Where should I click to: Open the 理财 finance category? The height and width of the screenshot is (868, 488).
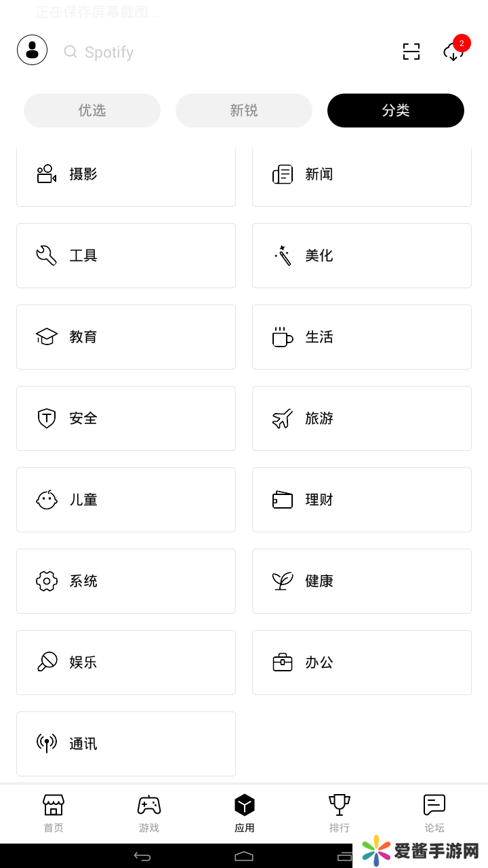pyautogui.click(x=362, y=500)
